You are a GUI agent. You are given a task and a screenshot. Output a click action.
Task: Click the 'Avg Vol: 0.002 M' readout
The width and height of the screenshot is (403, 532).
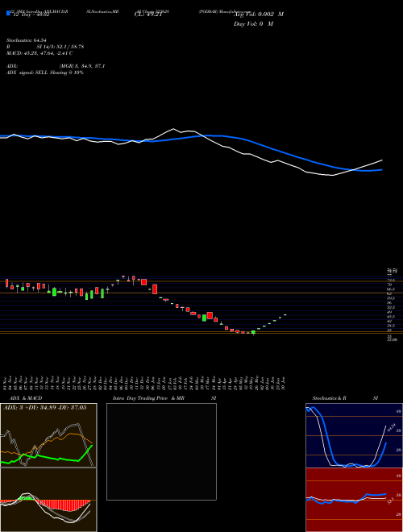pos(258,15)
